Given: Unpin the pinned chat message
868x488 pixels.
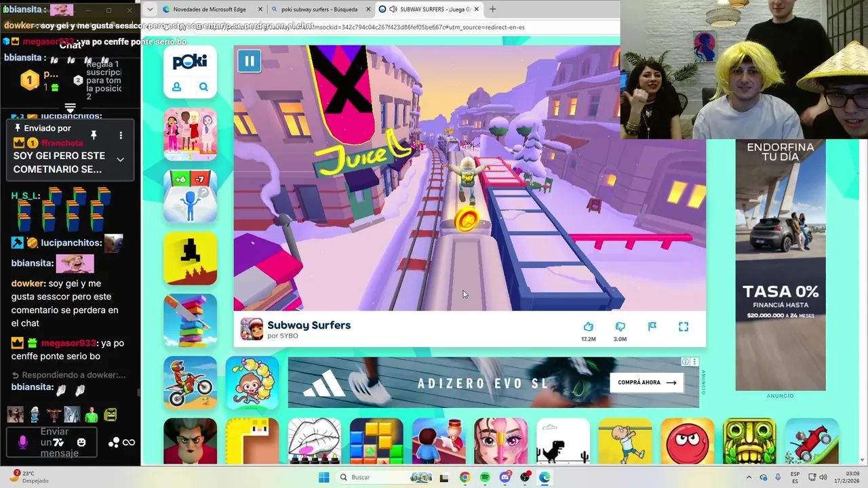Looking at the screenshot, I should pos(94,136).
